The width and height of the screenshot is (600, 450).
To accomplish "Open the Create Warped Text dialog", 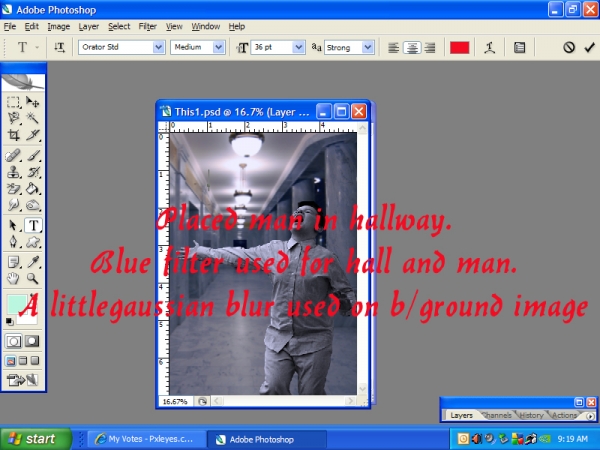I will [489, 48].
